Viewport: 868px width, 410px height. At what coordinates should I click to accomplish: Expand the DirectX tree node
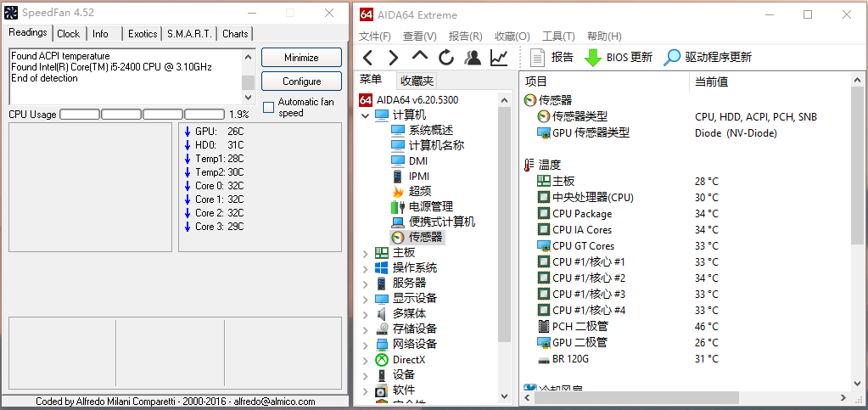tap(365, 360)
